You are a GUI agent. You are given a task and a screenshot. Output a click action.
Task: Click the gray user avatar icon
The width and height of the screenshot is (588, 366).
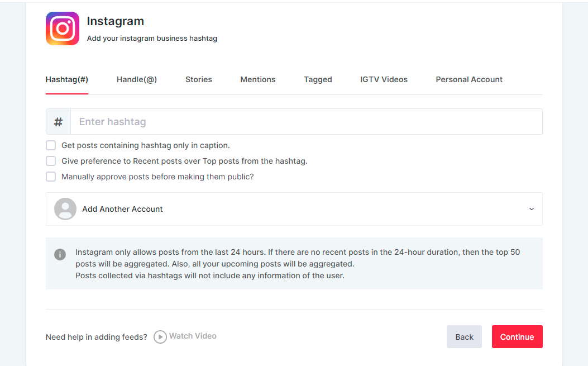point(65,209)
